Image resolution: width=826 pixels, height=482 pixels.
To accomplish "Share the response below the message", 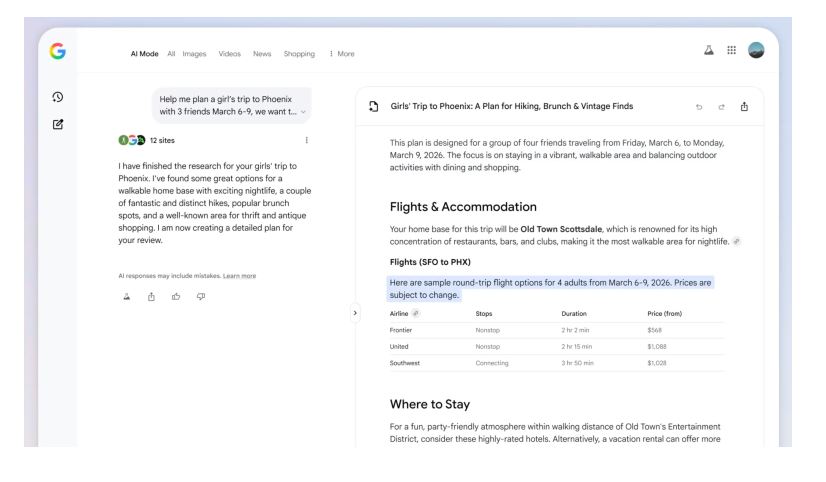I will (x=151, y=297).
